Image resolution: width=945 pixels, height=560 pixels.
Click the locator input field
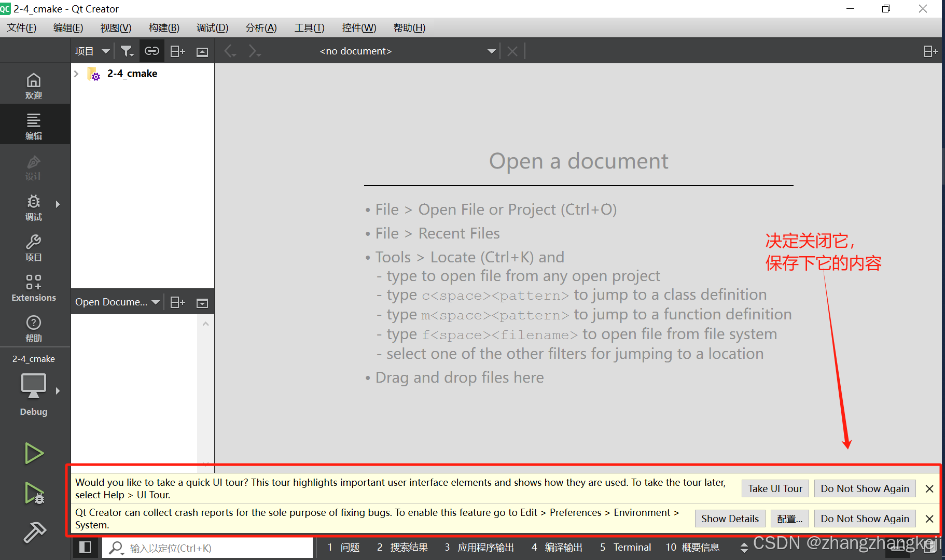click(x=207, y=548)
